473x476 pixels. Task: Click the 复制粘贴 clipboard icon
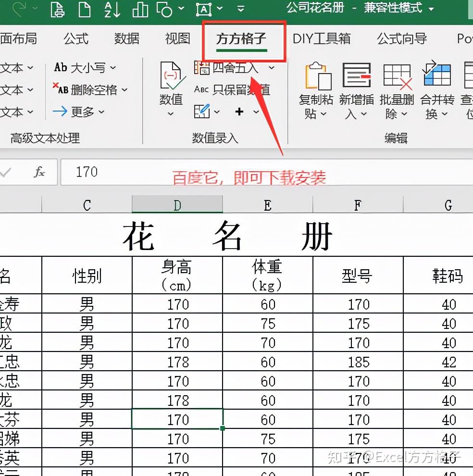[x=318, y=76]
